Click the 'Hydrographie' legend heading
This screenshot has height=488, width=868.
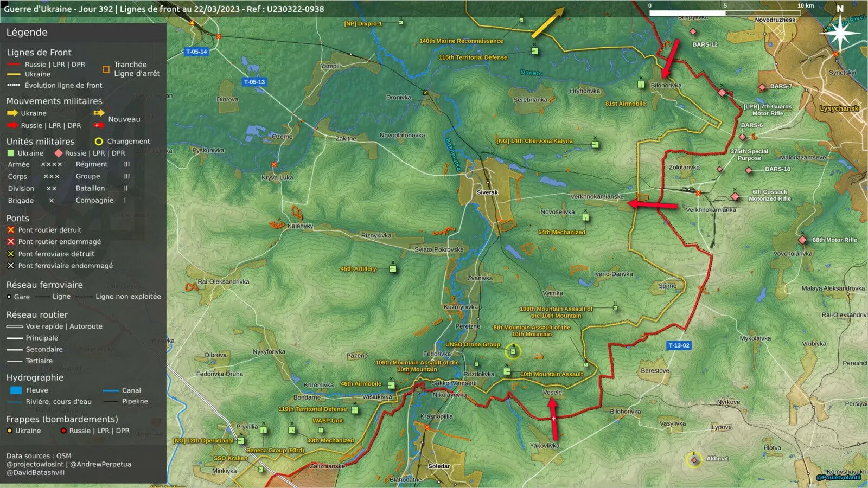coord(35,378)
